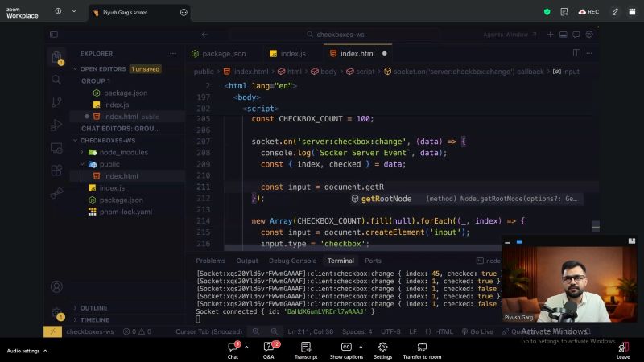Open the chat pane icon in title bar
This screenshot has height=362, width=644.
576,35
